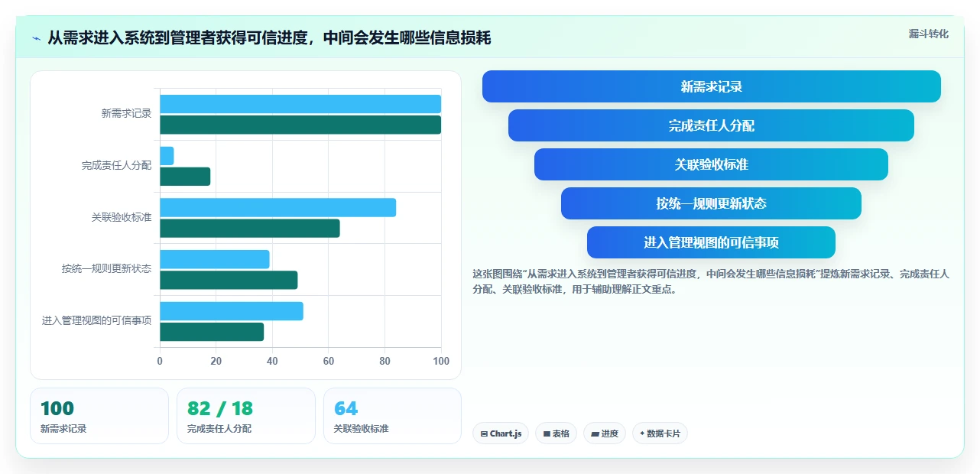Click the x-axis tick value 100
The height and width of the screenshot is (474, 980).
click(x=441, y=361)
